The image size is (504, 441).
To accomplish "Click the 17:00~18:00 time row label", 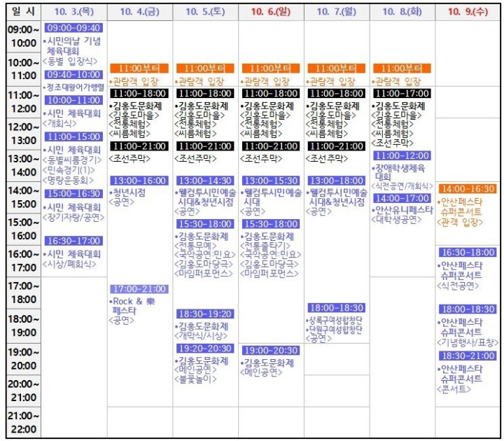I will [x=23, y=293].
